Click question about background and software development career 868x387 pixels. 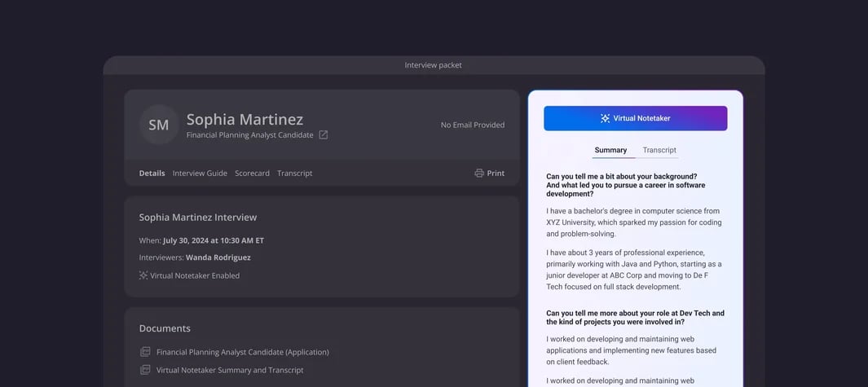pyautogui.click(x=626, y=185)
